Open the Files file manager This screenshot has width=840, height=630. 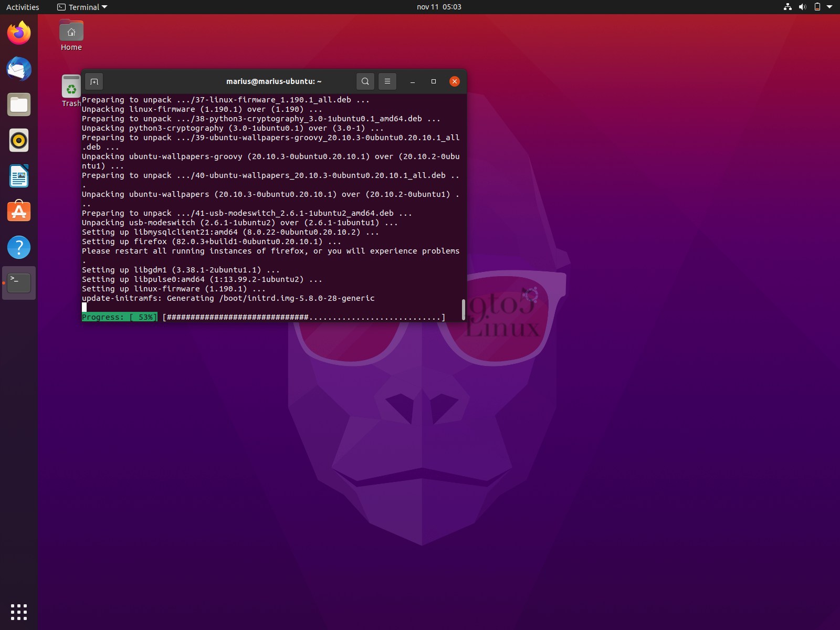click(18, 104)
